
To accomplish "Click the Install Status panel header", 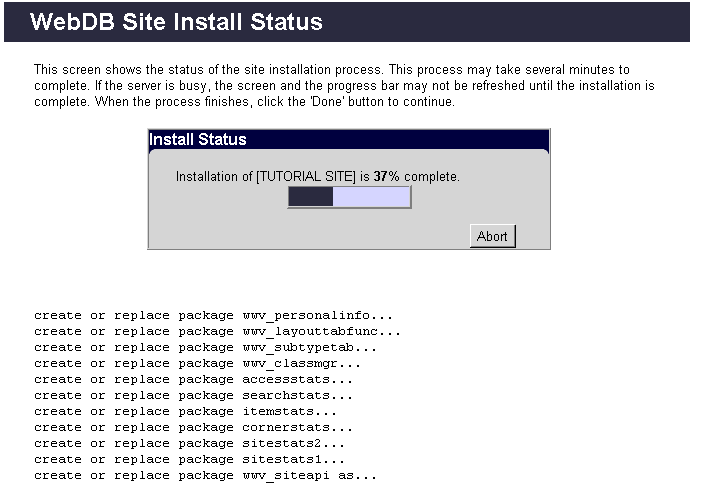I will [348, 139].
